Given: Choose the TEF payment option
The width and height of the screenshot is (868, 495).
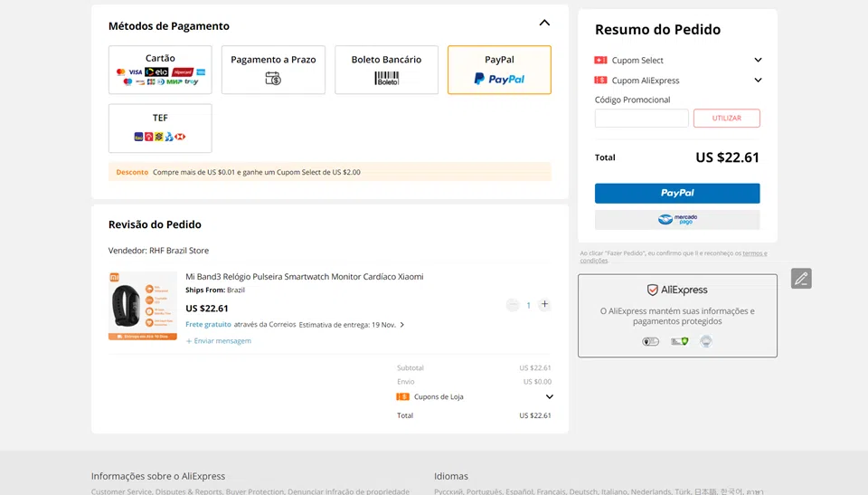Looking at the screenshot, I should tap(160, 128).
